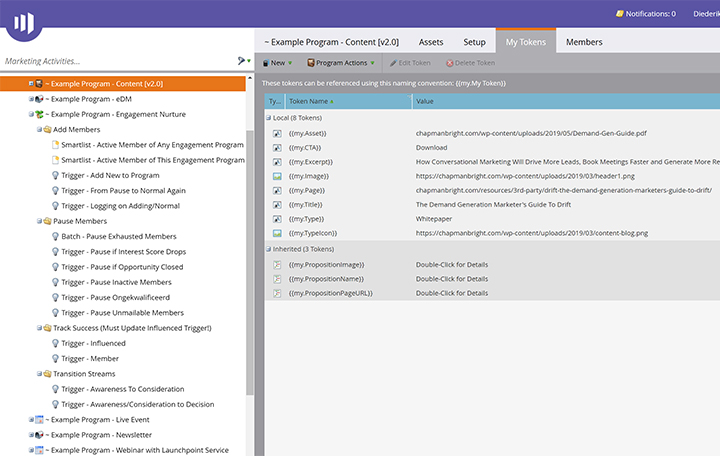Screen dimensions: 720x456
Task: Click the Live Event program calendar icon
Action: pyautogui.click(x=39, y=419)
